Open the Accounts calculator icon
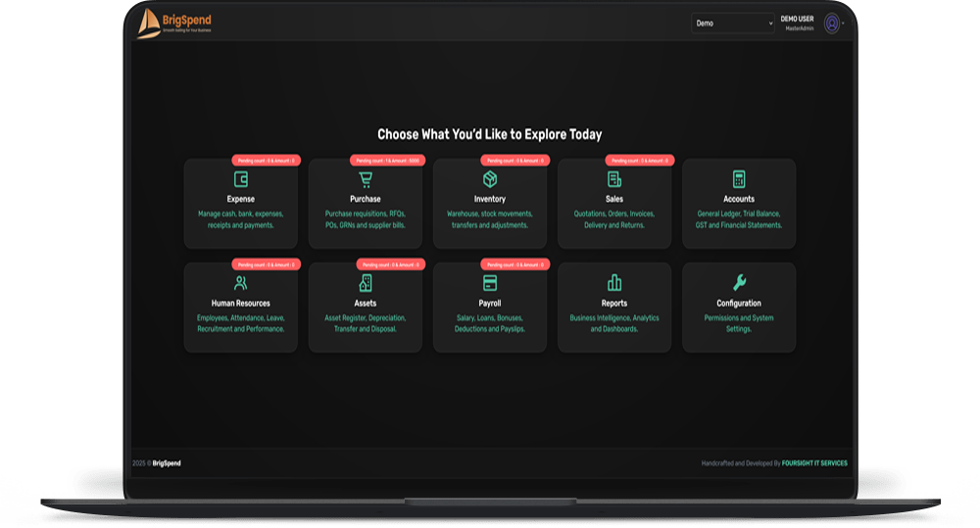Viewport: 980px width, 528px height. click(x=739, y=179)
